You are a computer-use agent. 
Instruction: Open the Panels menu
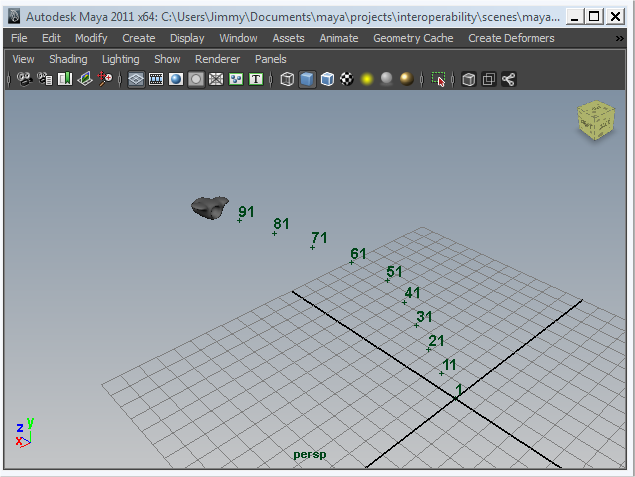pos(271,59)
